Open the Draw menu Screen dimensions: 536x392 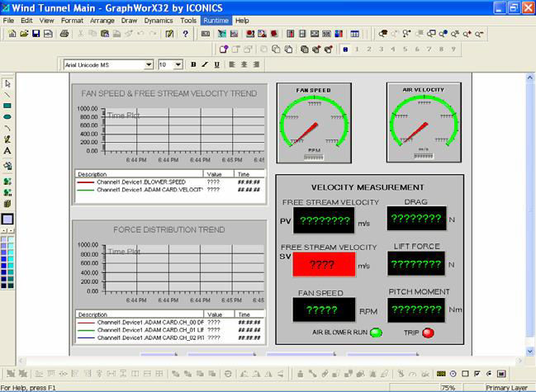(x=129, y=21)
